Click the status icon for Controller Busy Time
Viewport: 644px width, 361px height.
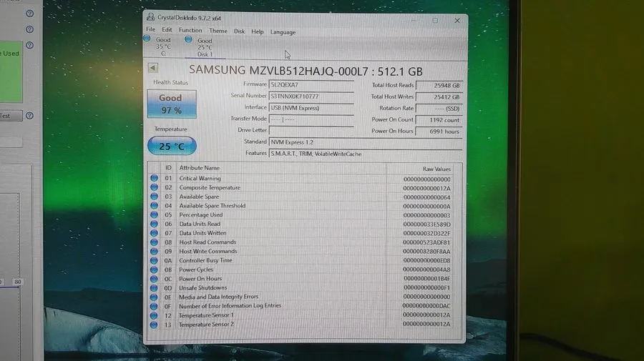click(154, 260)
